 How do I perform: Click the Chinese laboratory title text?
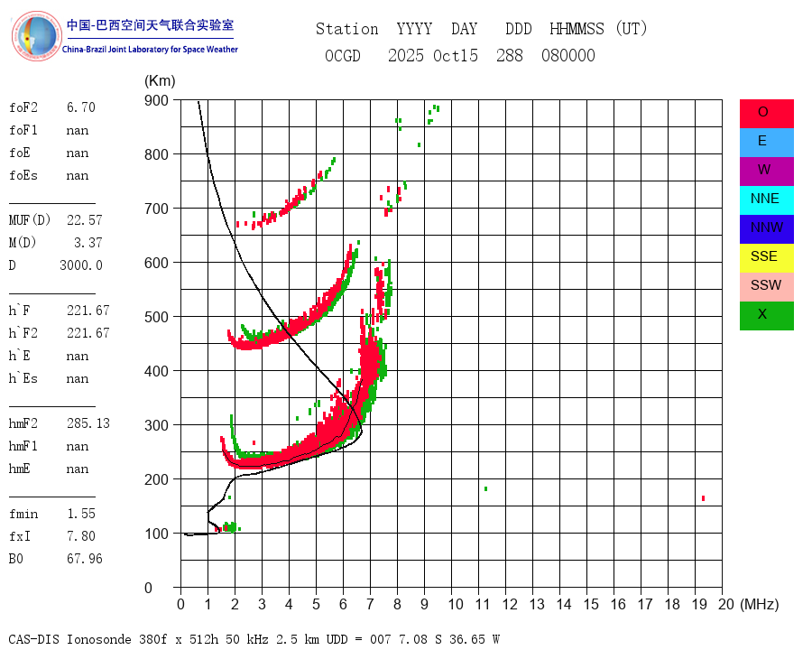point(150,25)
